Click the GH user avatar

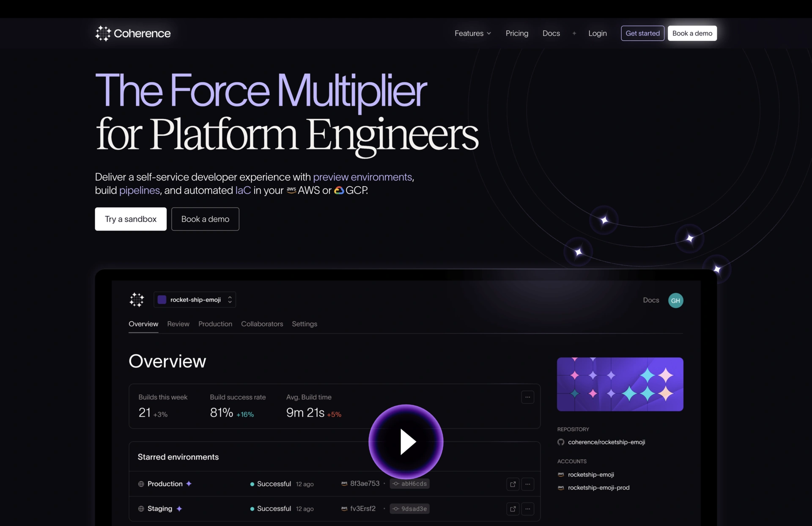tap(675, 300)
